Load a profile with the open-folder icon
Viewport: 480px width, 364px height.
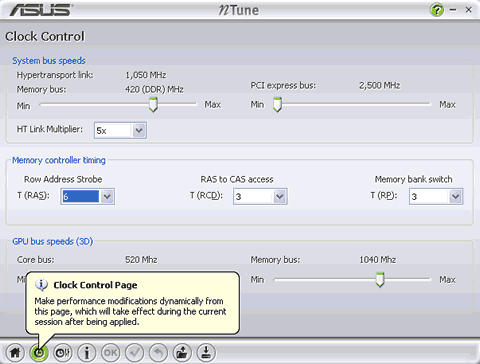tap(182, 352)
